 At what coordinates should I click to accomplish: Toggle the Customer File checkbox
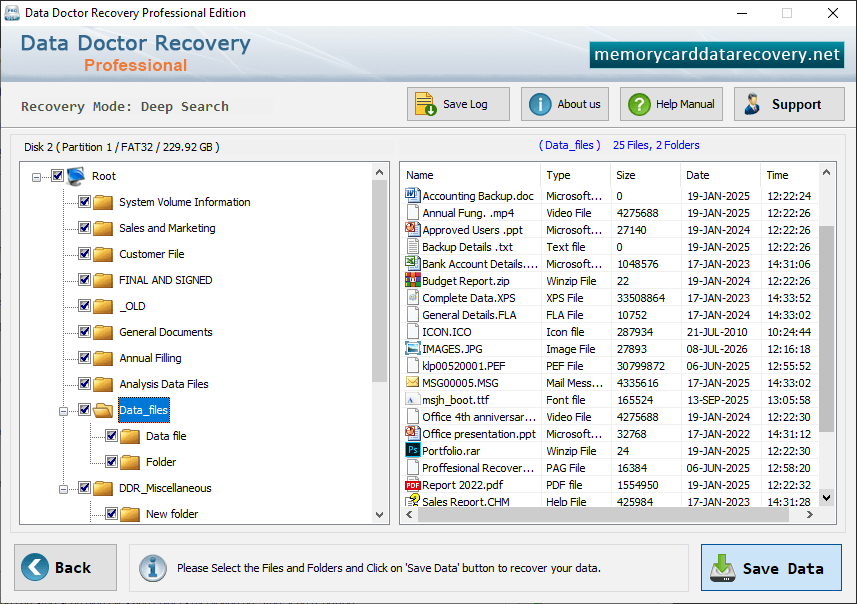(x=84, y=254)
